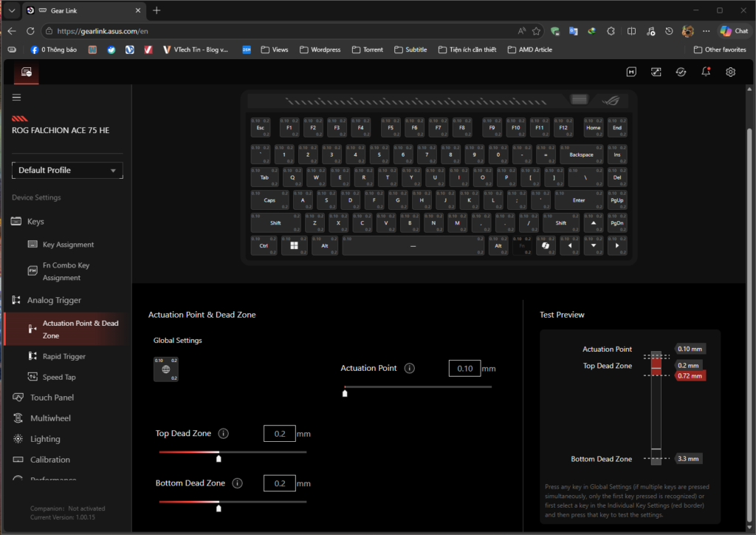Select the Global Settings globe key
Viewport: 756px width, 535px height.
165,369
